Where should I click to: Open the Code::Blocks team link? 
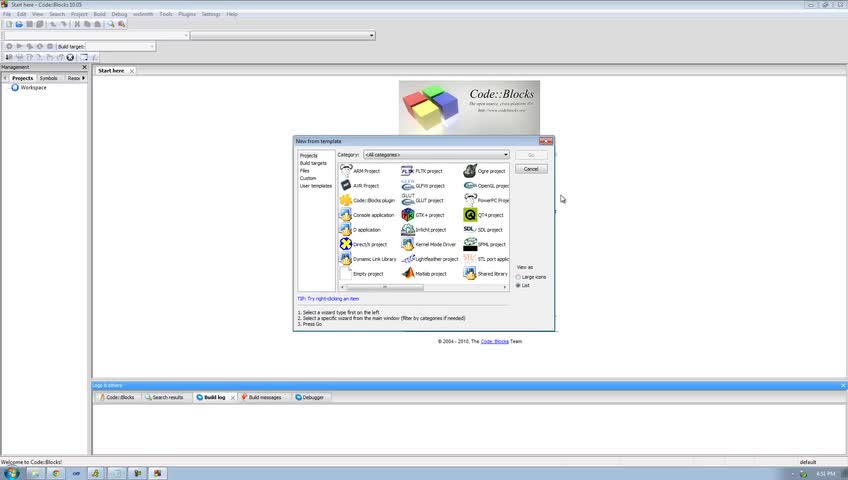click(x=494, y=342)
